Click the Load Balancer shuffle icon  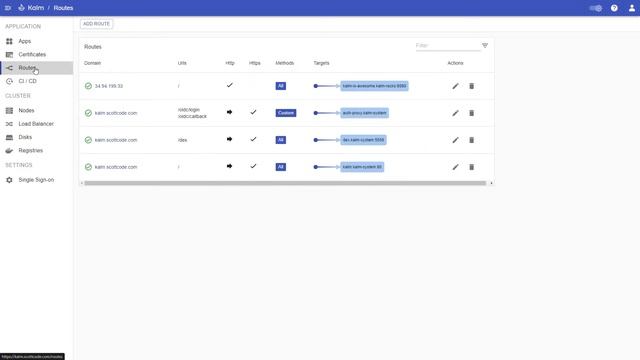click(x=9, y=124)
